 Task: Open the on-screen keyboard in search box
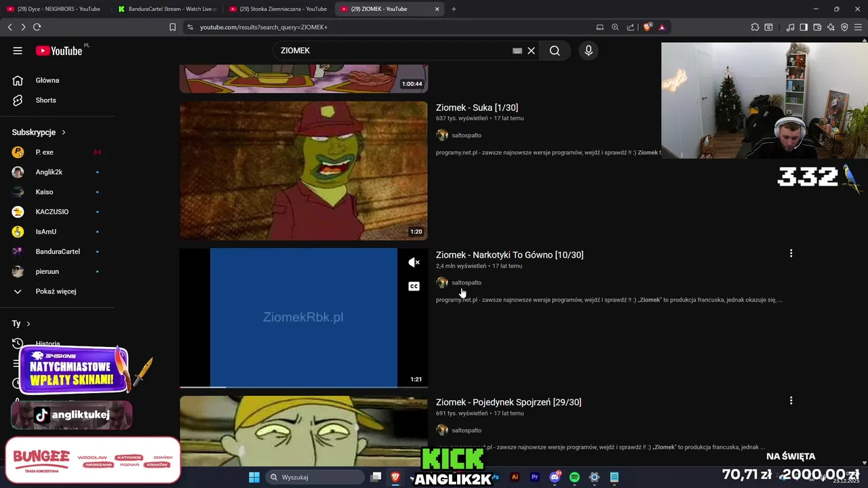tap(517, 51)
